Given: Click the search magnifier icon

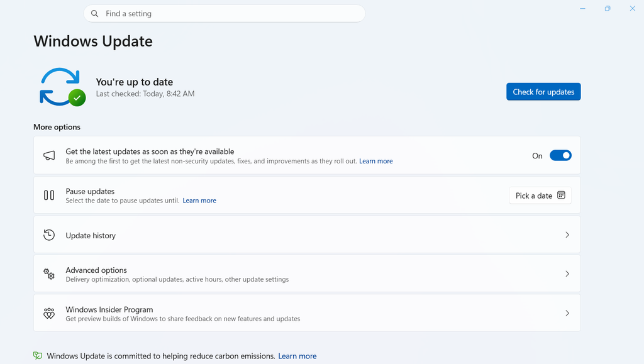Looking at the screenshot, I should tap(94, 14).
